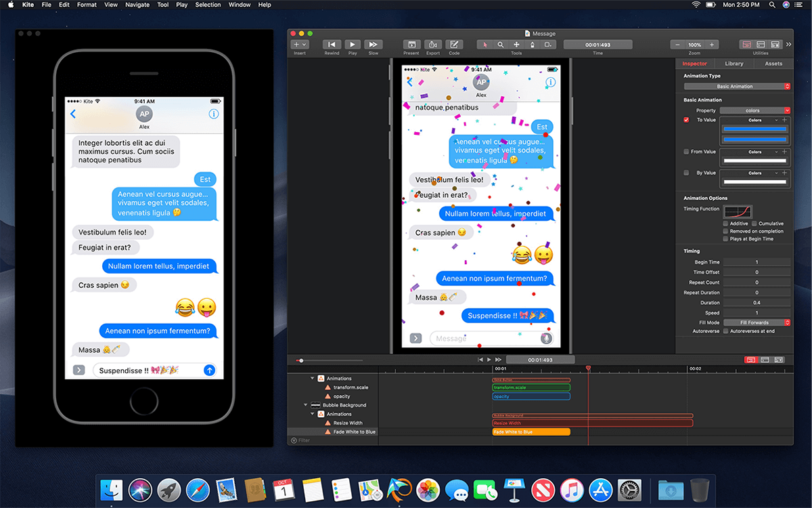Click the microphone icon in the canvas
Image resolution: width=812 pixels, height=508 pixels.
(546, 339)
